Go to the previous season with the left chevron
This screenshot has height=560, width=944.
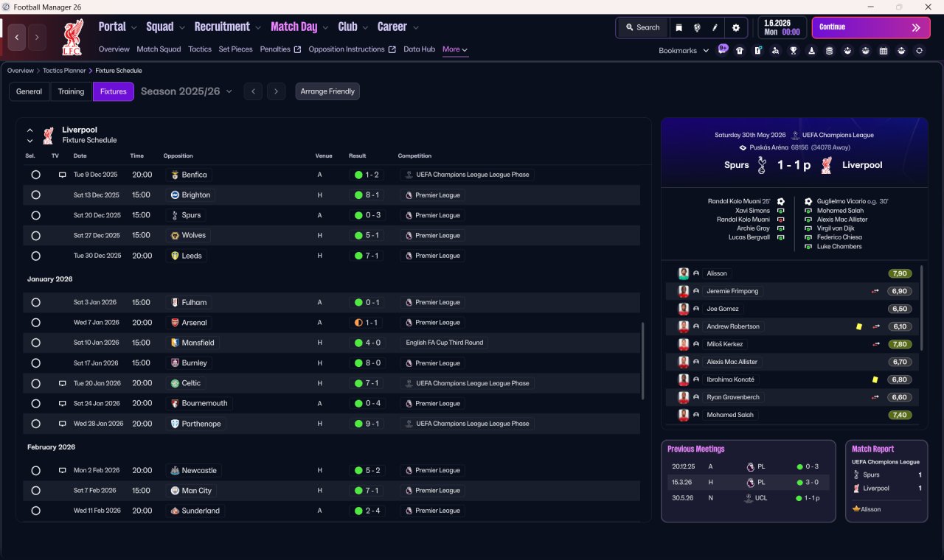point(253,91)
